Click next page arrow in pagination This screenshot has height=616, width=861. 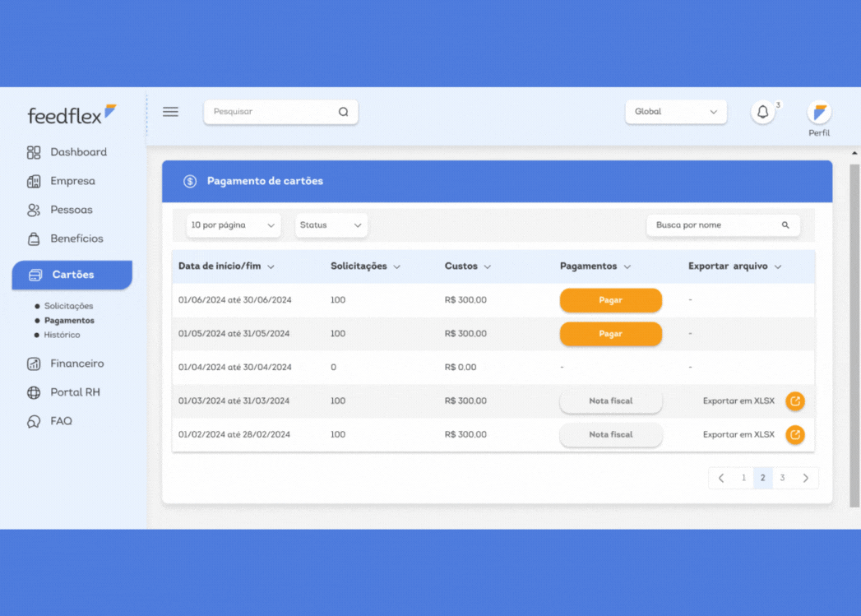(x=805, y=478)
